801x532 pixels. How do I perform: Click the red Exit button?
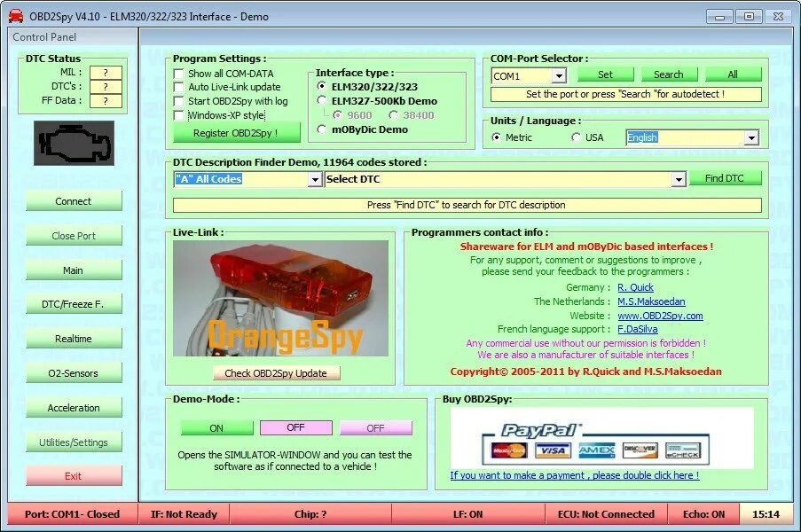point(75,476)
